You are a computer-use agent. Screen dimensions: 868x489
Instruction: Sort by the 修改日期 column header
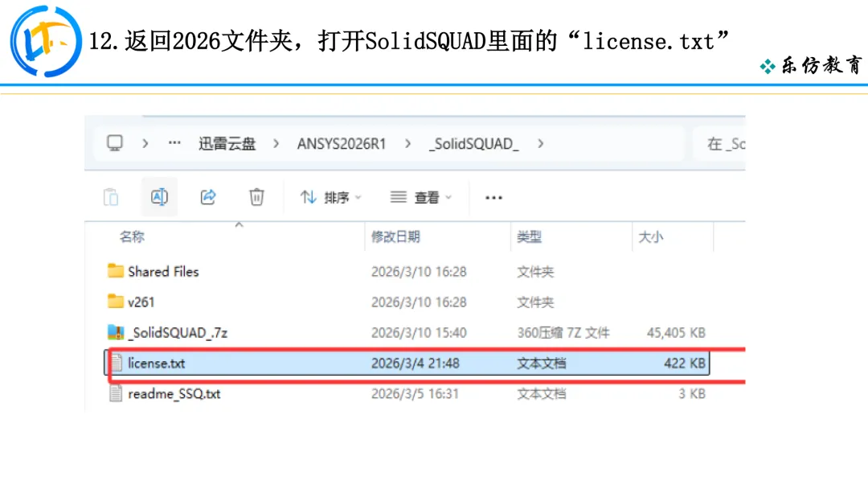point(395,237)
